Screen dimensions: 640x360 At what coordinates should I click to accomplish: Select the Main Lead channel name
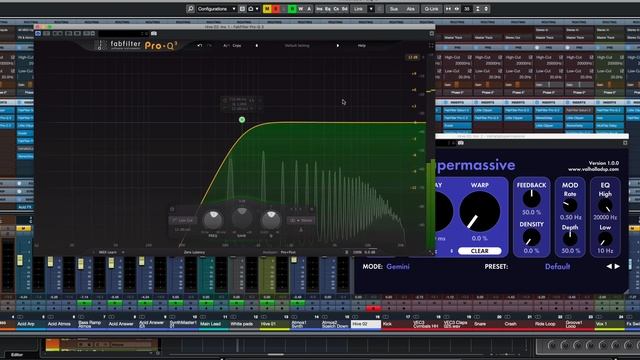(x=210, y=324)
